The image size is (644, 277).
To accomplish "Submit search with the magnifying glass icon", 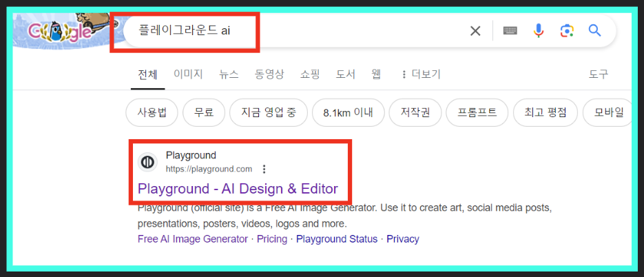I will coord(594,30).
